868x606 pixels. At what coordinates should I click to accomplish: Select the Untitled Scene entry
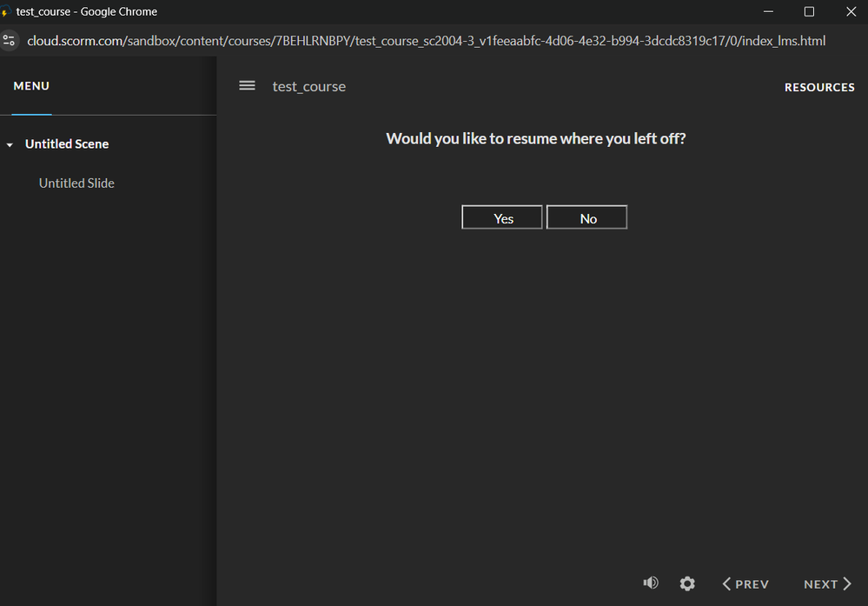pos(67,144)
